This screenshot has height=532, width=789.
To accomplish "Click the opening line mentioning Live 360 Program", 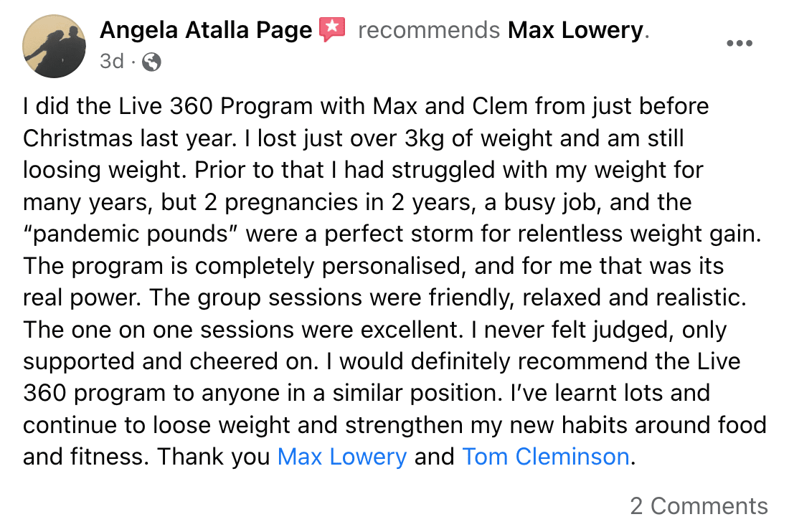I will pos(366,106).
